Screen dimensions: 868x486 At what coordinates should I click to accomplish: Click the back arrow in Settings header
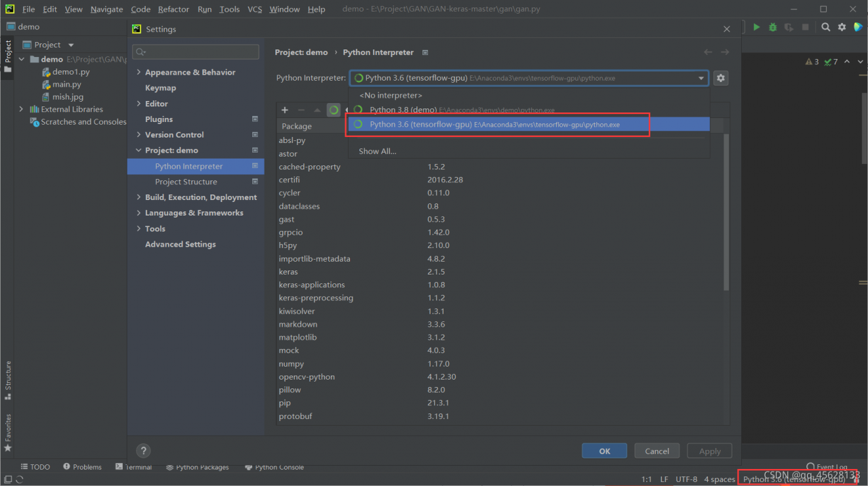point(708,52)
